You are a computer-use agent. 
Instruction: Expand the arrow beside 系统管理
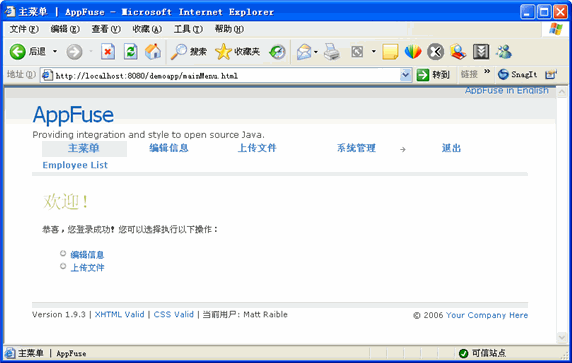point(403,149)
